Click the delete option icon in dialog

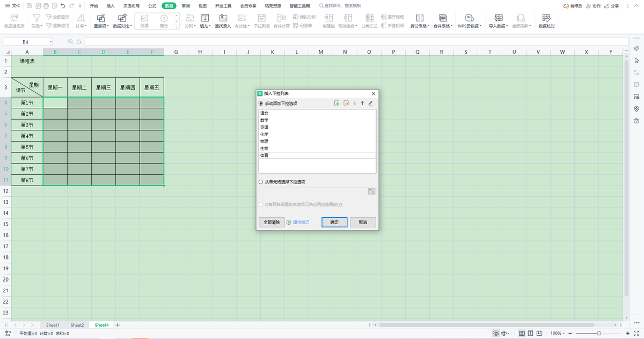(x=346, y=103)
